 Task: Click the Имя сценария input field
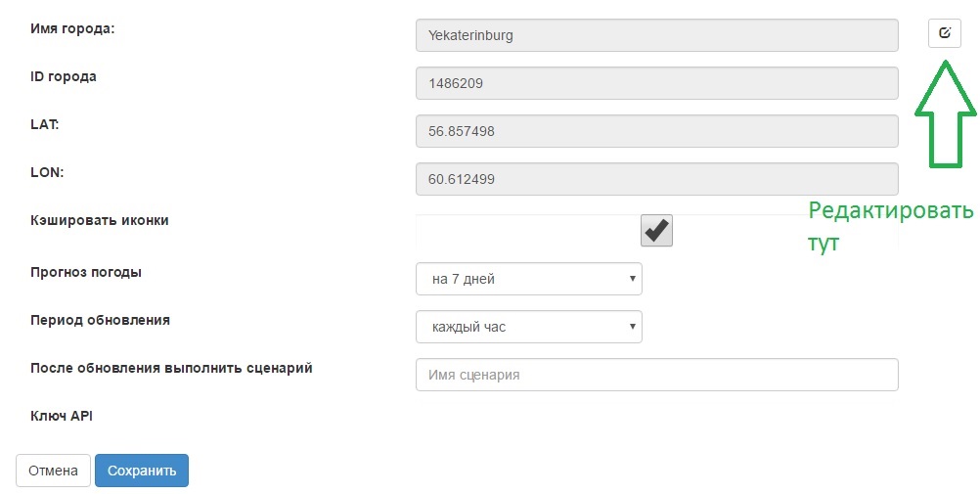[x=656, y=375]
